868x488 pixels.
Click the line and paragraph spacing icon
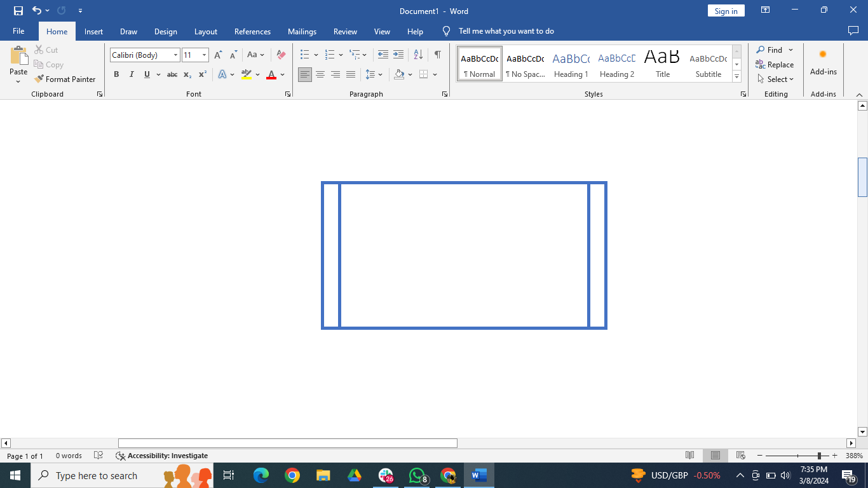(370, 74)
